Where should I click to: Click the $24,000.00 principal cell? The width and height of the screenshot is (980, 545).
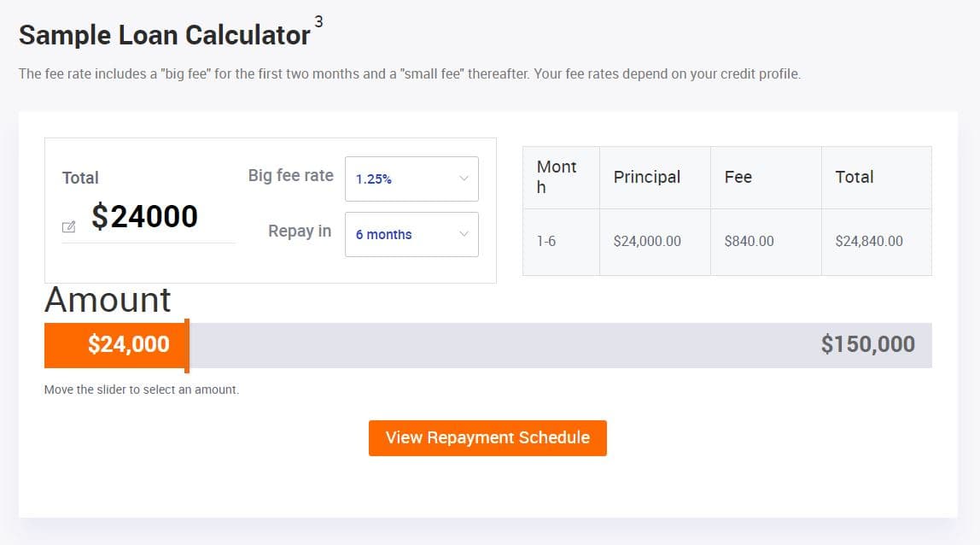tap(647, 241)
